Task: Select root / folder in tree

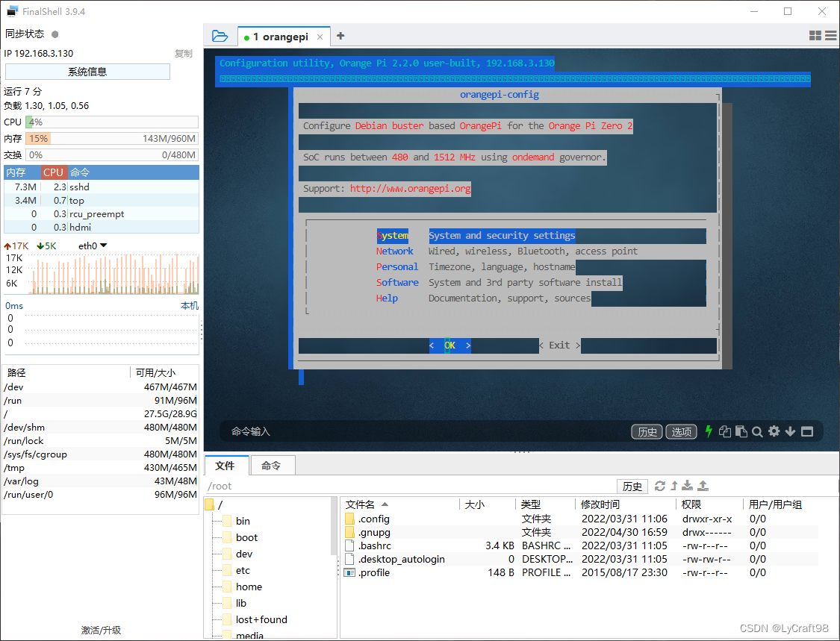Action: (x=214, y=504)
